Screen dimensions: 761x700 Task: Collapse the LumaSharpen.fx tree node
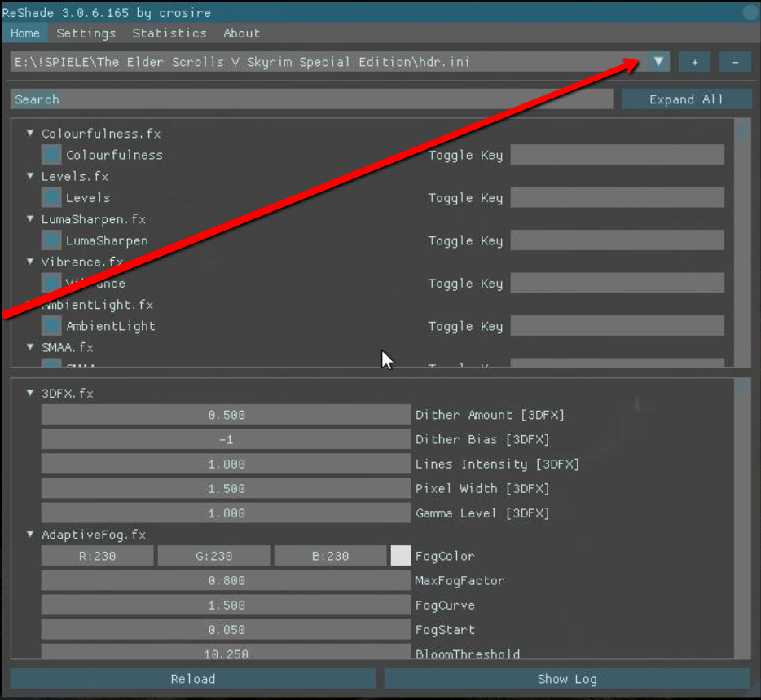(x=30, y=219)
